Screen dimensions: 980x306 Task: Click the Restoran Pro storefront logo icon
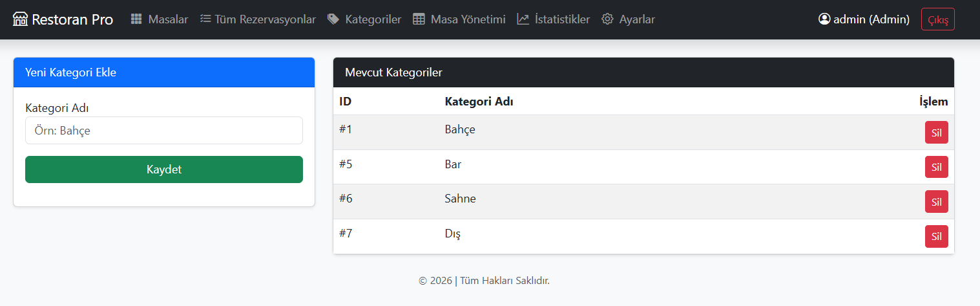pyautogui.click(x=21, y=19)
